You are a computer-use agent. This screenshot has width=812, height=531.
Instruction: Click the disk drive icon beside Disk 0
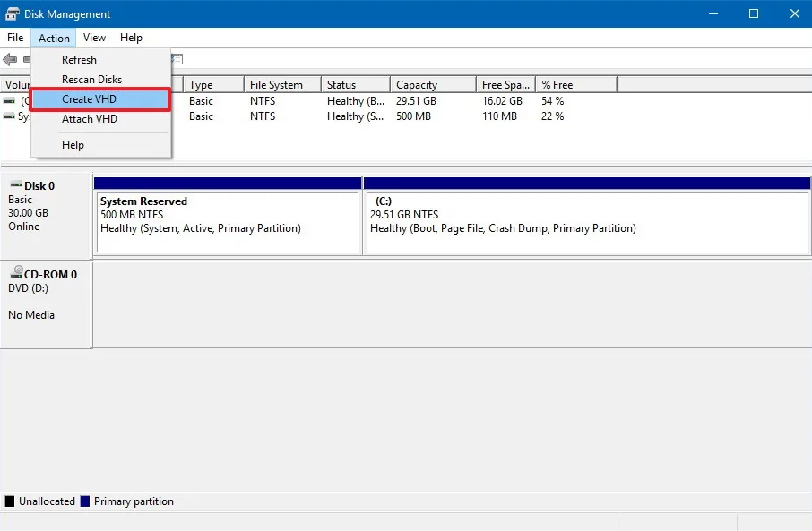pyautogui.click(x=16, y=185)
